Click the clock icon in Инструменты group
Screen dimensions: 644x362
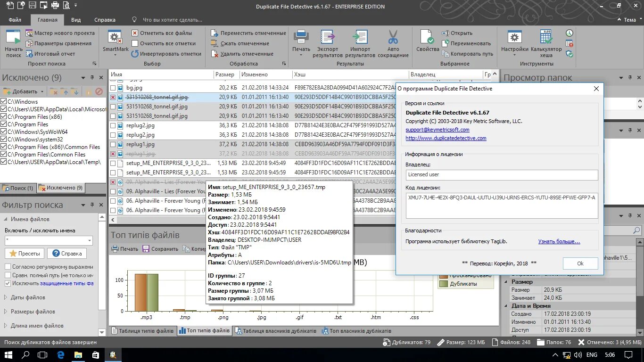click(x=570, y=33)
